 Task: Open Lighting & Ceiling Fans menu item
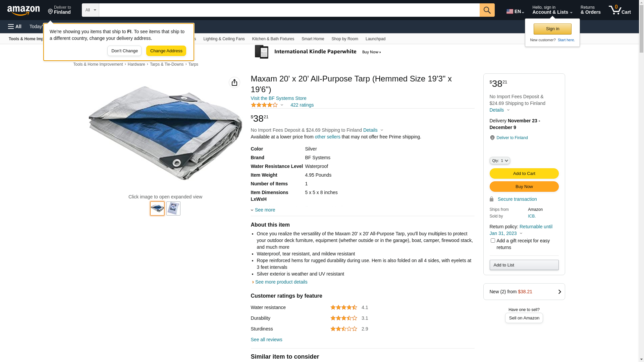tap(224, 39)
